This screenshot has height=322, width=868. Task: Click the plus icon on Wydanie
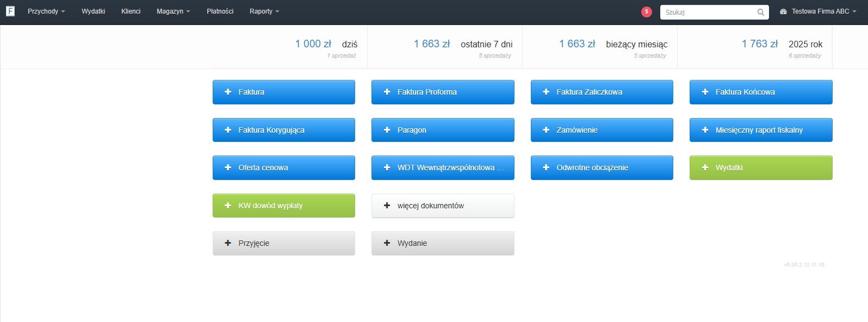pos(387,243)
